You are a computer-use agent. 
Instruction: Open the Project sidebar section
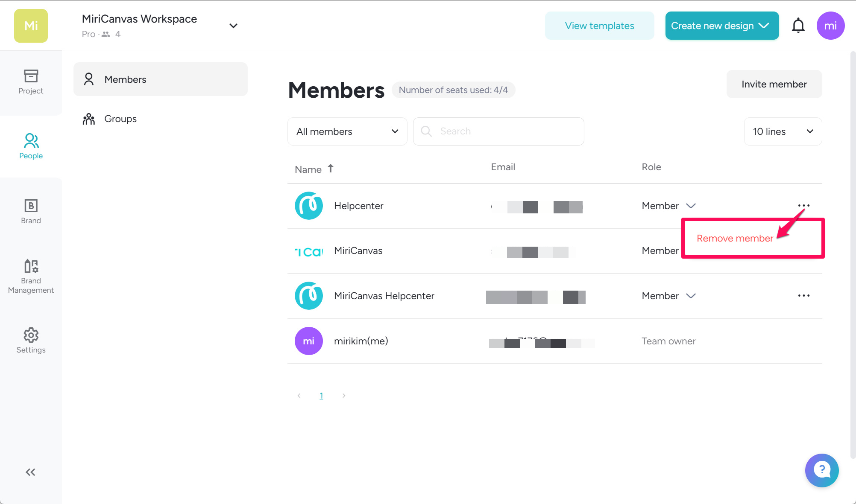coord(31,82)
